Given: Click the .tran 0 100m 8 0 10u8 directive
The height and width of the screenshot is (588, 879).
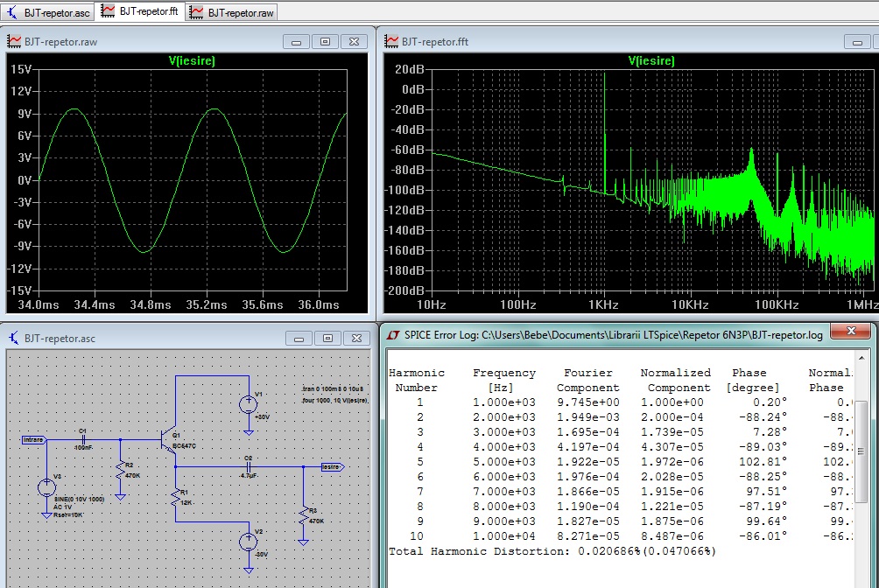Looking at the screenshot, I should [333, 388].
